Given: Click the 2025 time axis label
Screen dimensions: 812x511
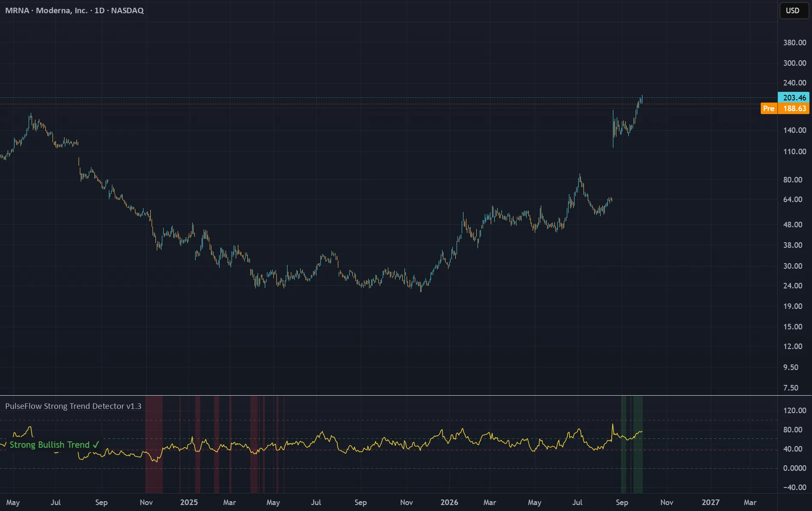Looking at the screenshot, I should [189, 502].
